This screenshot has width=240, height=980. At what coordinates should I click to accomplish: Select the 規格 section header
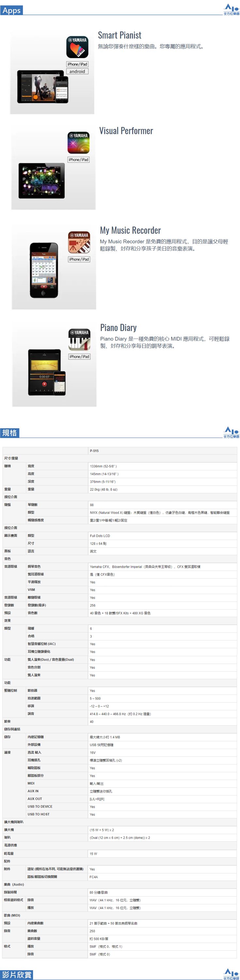click(10, 433)
